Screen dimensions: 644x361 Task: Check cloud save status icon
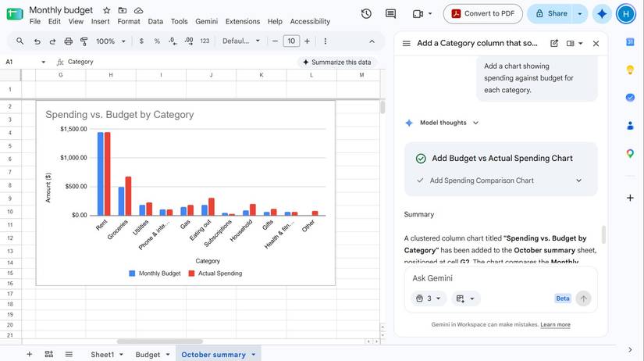[139, 10]
